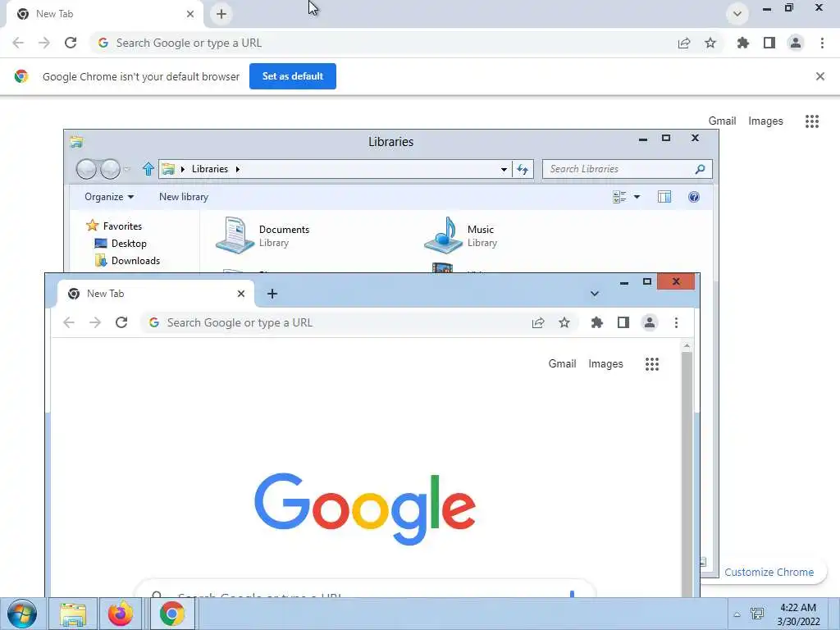Viewport: 840px width, 630px height.
Task: Select Downloads in Libraries navigation pane
Action: tap(127, 261)
